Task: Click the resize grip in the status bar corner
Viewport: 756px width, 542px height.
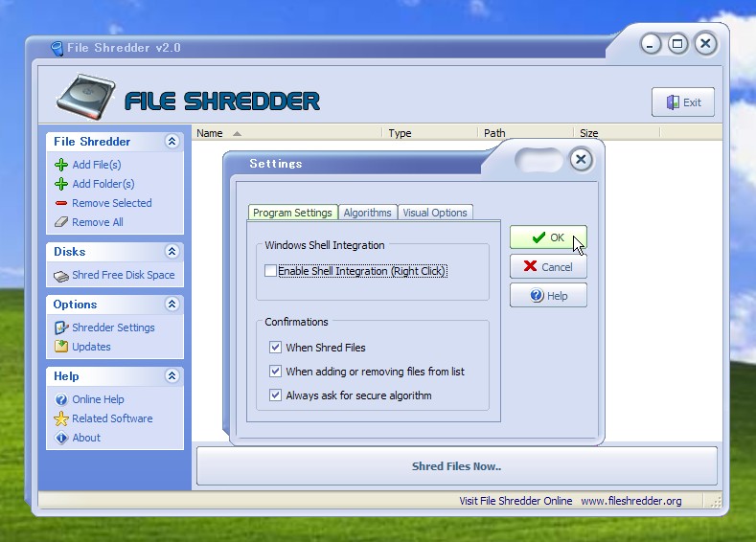Action: click(717, 502)
